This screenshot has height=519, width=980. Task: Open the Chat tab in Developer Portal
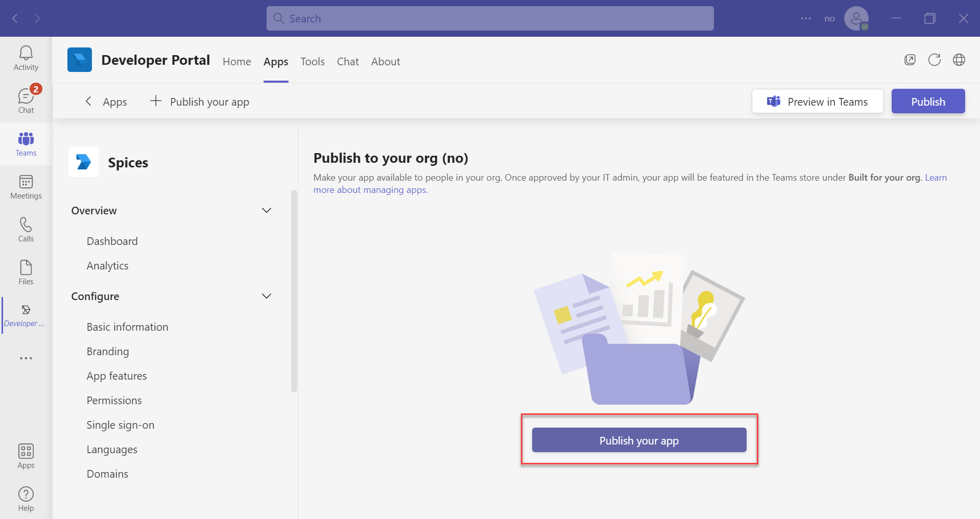click(348, 61)
